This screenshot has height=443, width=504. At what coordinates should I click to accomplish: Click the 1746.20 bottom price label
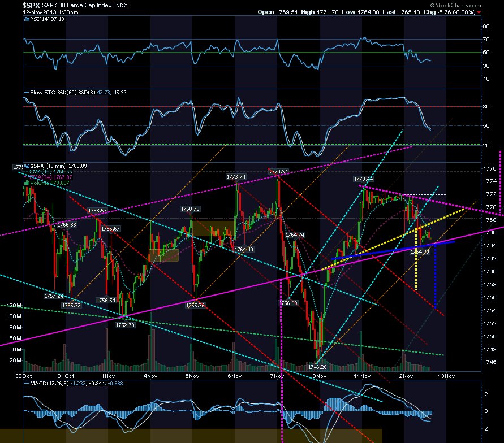point(317,367)
